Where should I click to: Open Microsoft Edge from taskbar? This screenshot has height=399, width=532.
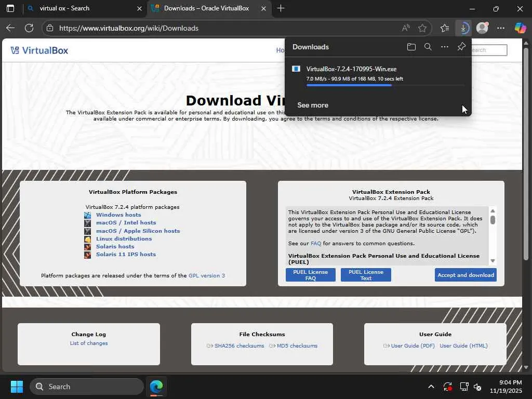click(x=156, y=387)
